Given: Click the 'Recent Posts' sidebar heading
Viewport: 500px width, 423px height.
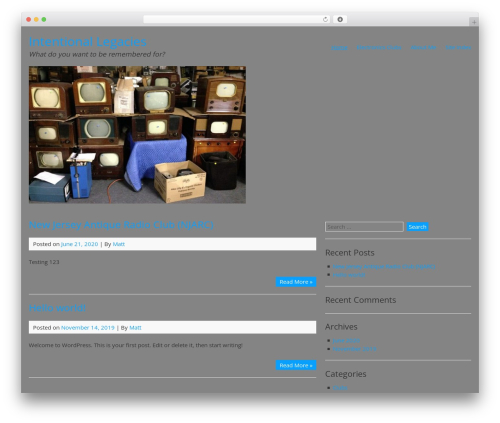Looking at the screenshot, I should (350, 253).
